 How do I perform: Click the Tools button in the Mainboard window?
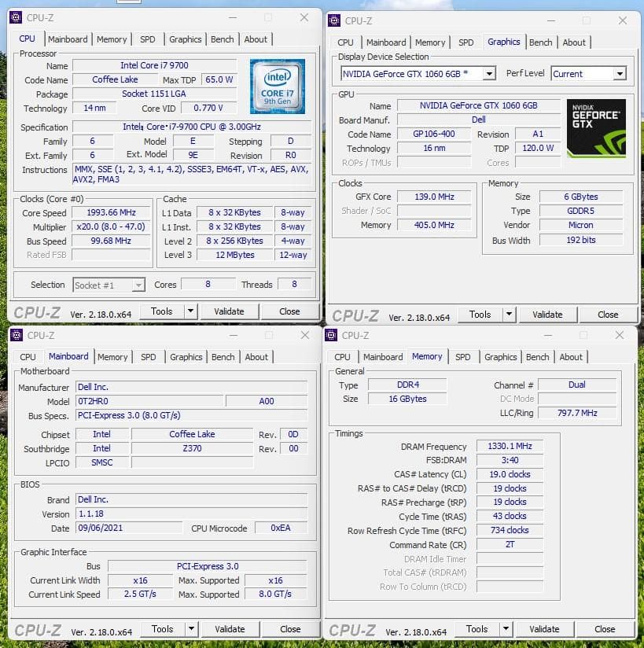pos(163,629)
